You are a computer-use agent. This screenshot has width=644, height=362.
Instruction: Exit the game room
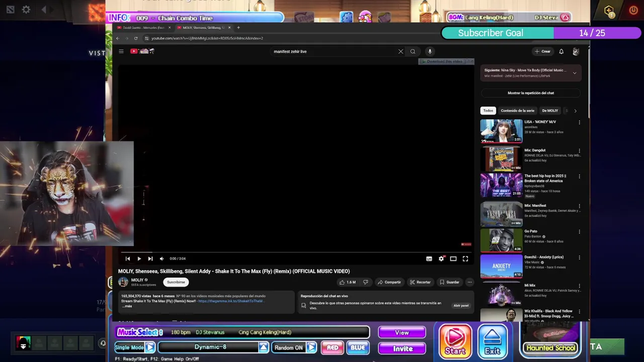492,342
